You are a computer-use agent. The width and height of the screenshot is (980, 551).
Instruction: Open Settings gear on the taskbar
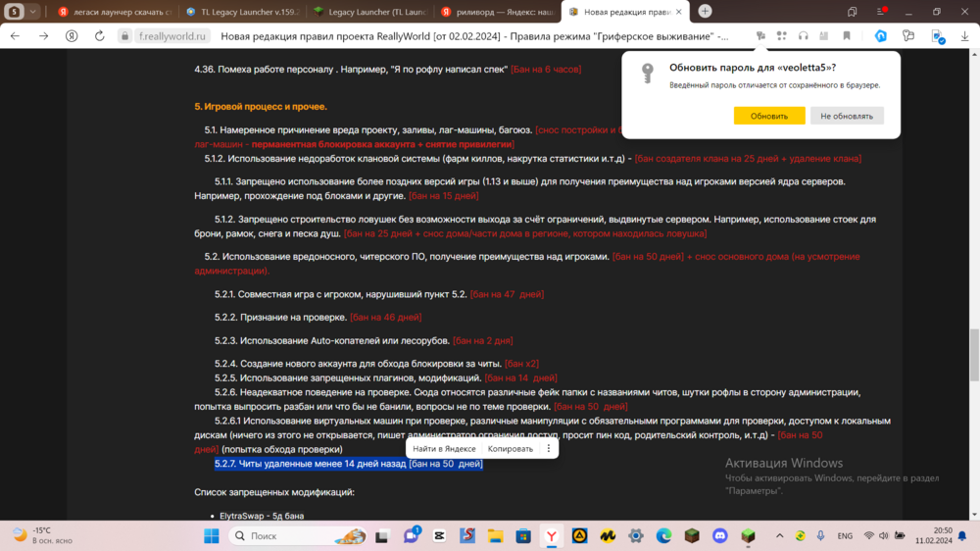coord(636,536)
